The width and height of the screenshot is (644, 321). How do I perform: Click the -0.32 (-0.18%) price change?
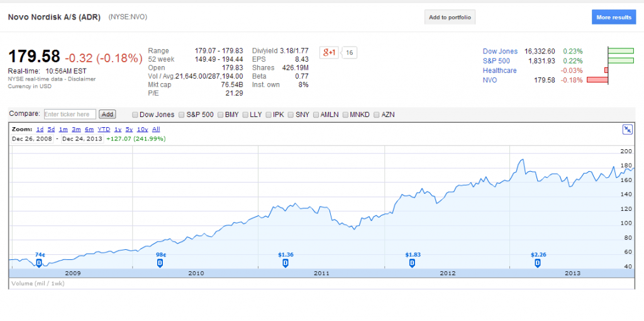pos(104,57)
